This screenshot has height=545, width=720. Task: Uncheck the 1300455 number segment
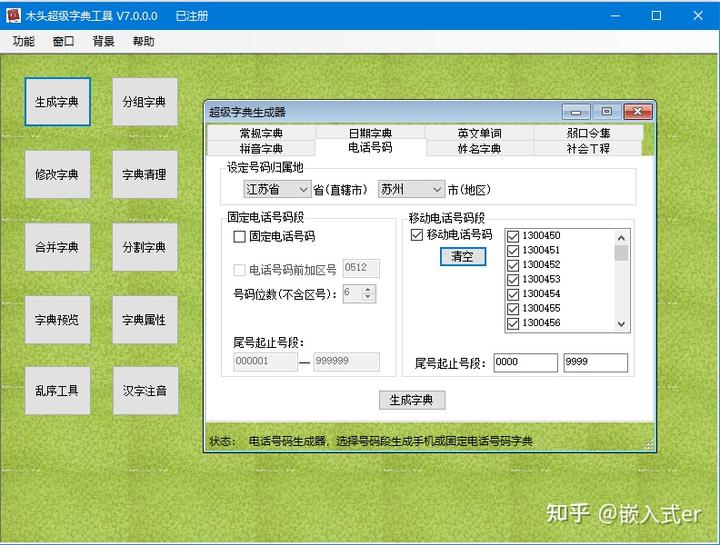pyautogui.click(x=513, y=309)
